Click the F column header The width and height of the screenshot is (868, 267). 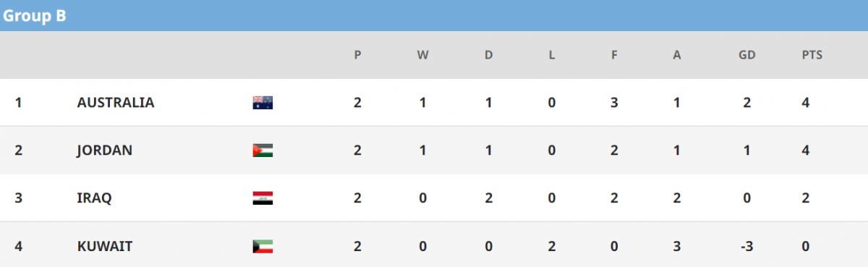tap(614, 55)
